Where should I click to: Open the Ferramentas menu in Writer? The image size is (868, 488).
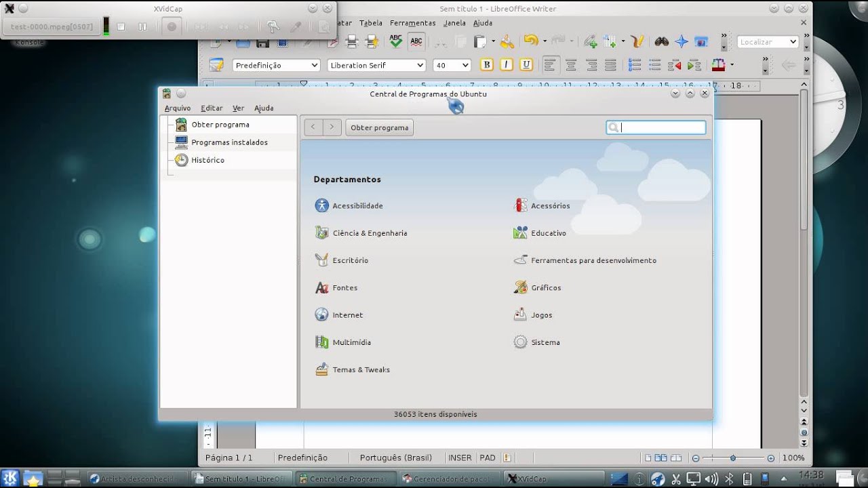click(x=412, y=22)
